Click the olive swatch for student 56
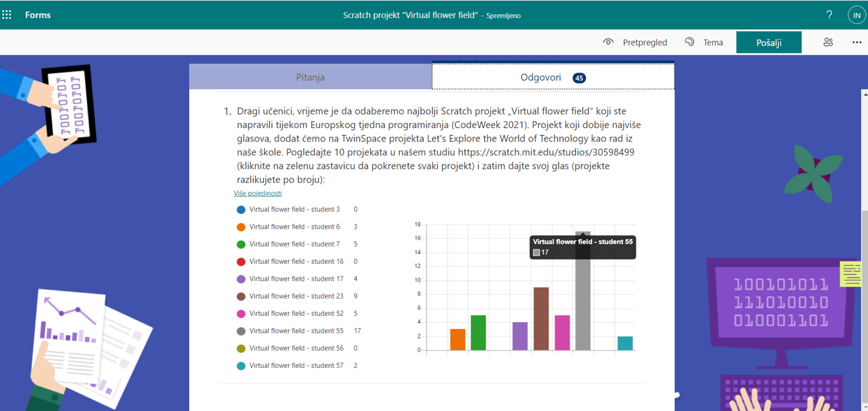This screenshot has width=868, height=411. point(241,349)
